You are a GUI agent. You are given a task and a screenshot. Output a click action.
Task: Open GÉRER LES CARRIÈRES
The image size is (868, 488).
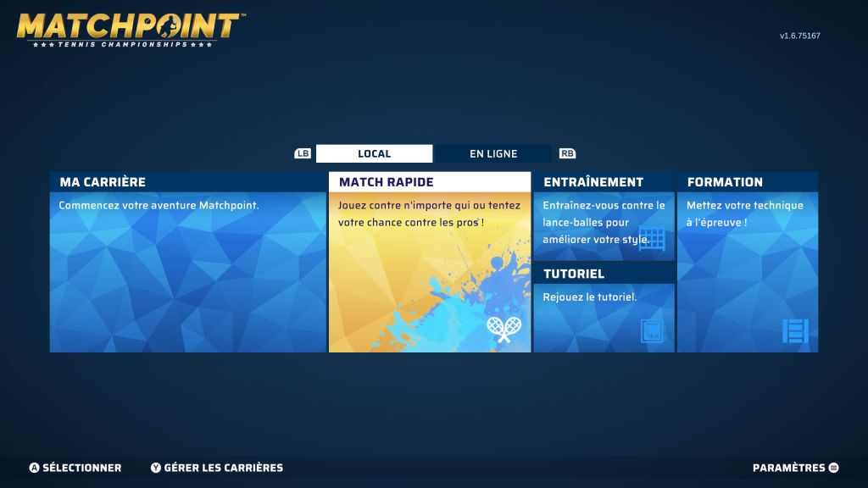[x=224, y=468]
